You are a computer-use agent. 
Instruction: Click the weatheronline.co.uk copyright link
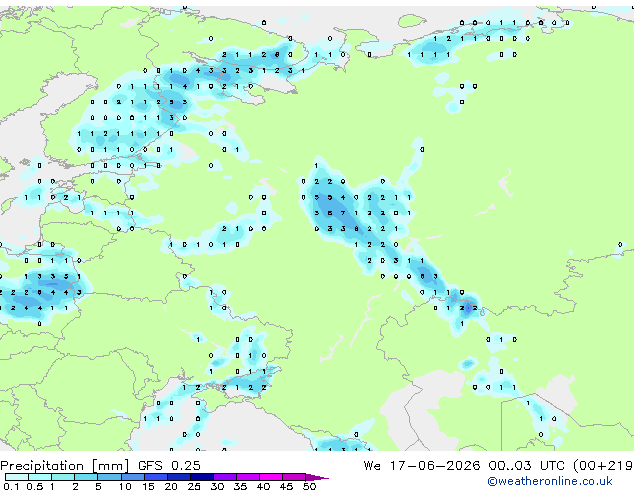(x=550, y=481)
